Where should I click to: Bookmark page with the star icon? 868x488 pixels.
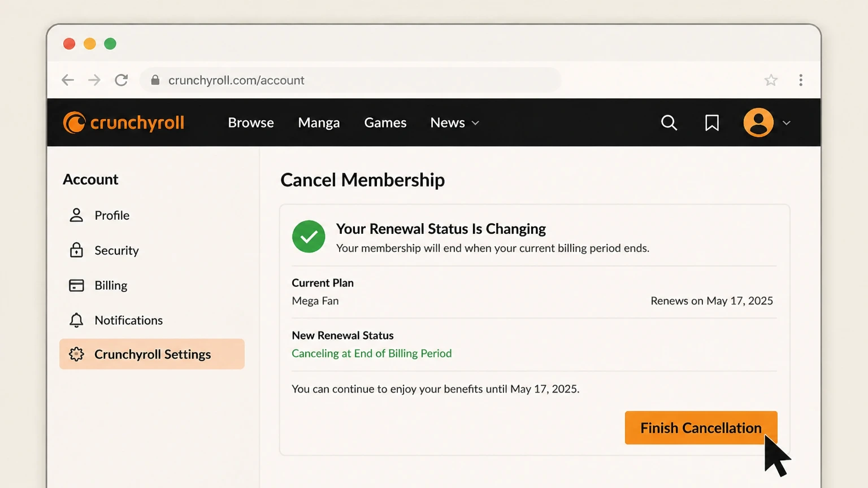click(x=771, y=80)
